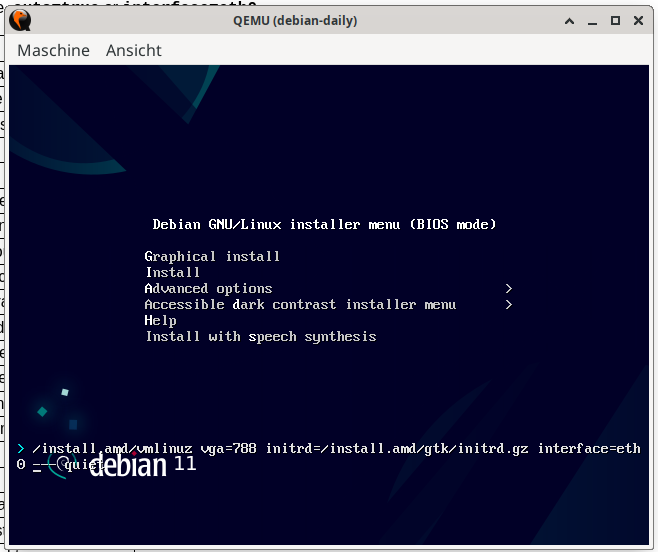Open the Ansicht menu

click(x=133, y=50)
